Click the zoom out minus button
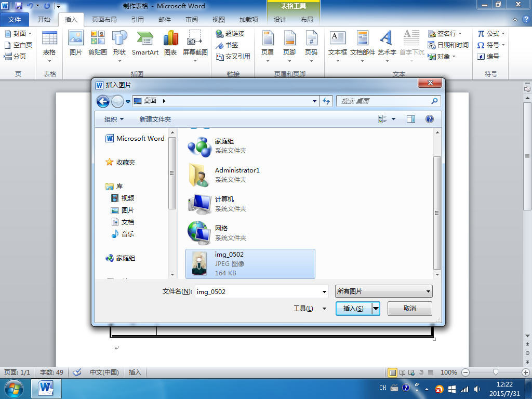Image resolution: width=532 pixels, height=399 pixels. [465, 372]
